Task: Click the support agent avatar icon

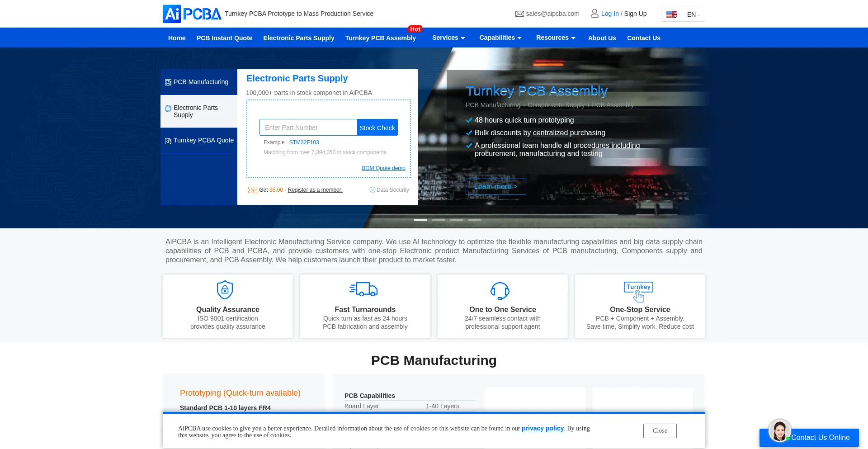Action: (x=779, y=430)
